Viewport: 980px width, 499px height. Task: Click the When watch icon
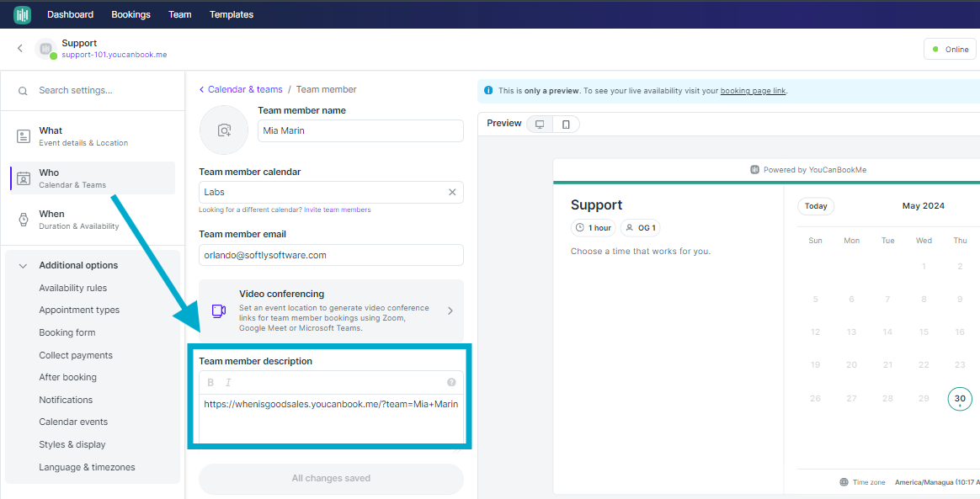click(x=23, y=220)
